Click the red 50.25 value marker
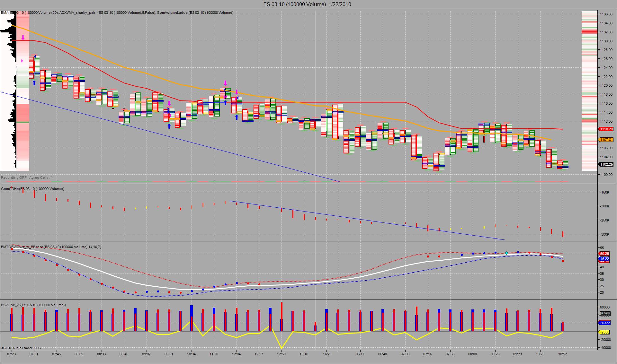The image size is (617, 364). 604,254
